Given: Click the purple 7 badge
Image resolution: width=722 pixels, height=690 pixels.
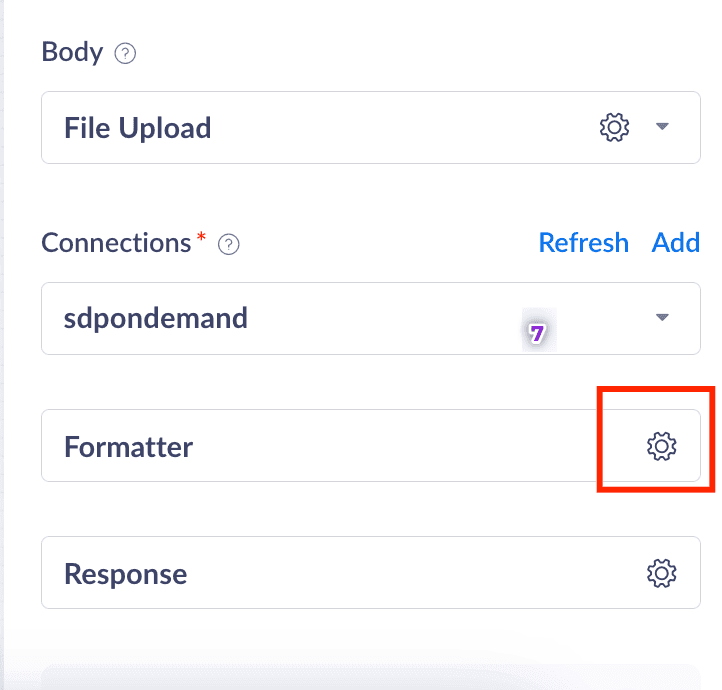Looking at the screenshot, I should click(537, 334).
